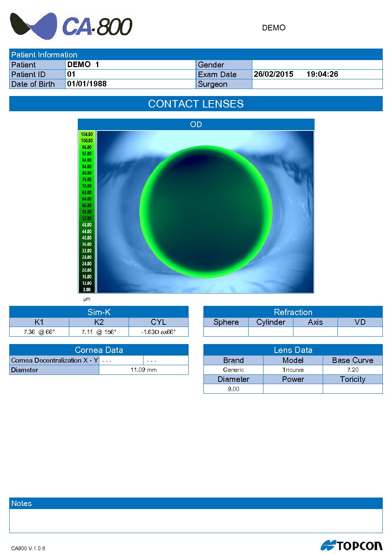The height and width of the screenshot is (555, 392).
Task: Click the 'VD' column heading
Action: coord(360,322)
